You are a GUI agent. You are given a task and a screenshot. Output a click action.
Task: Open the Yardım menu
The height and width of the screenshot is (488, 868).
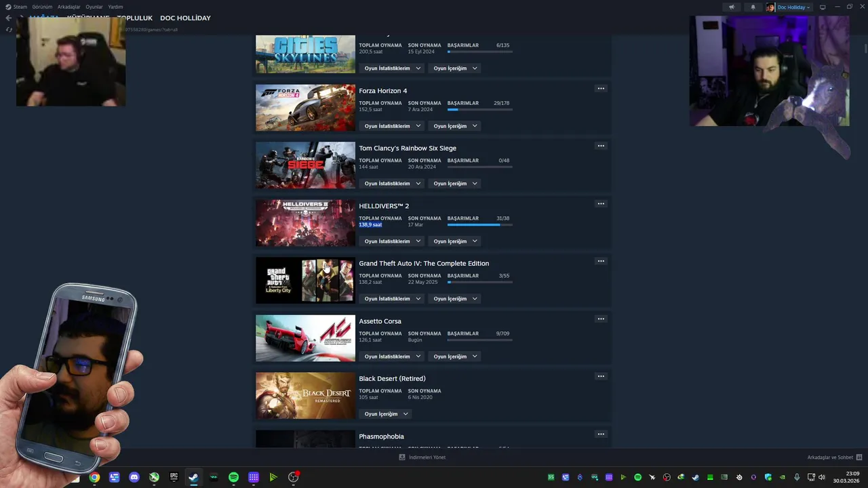[115, 7]
